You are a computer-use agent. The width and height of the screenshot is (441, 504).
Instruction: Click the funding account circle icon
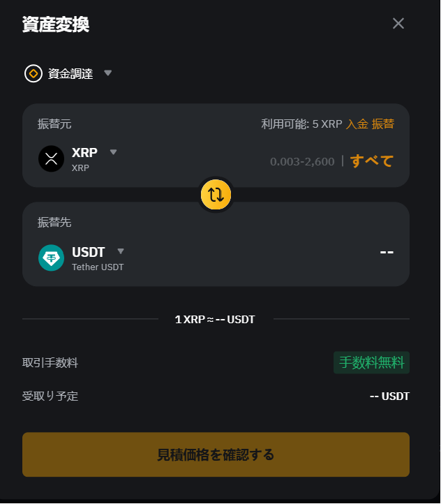[x=33, y=73]
